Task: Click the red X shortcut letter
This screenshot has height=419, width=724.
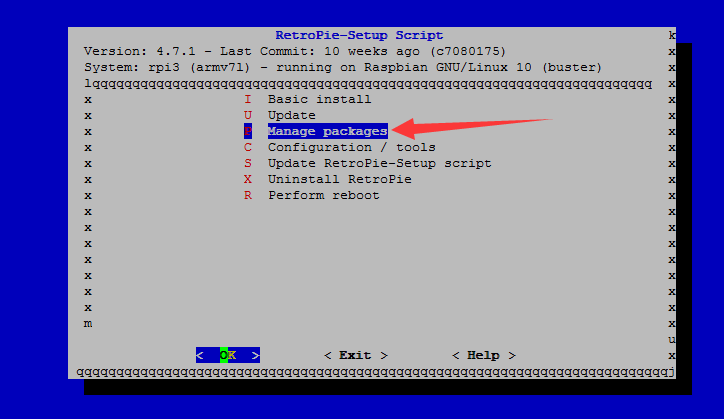Action: pyautogui.click(x=248, y=179)
